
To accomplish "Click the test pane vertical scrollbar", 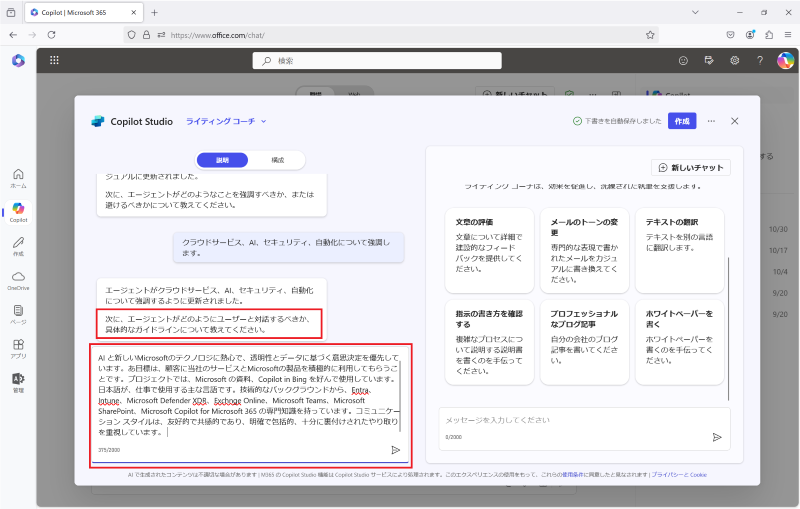I will (728, 329).
